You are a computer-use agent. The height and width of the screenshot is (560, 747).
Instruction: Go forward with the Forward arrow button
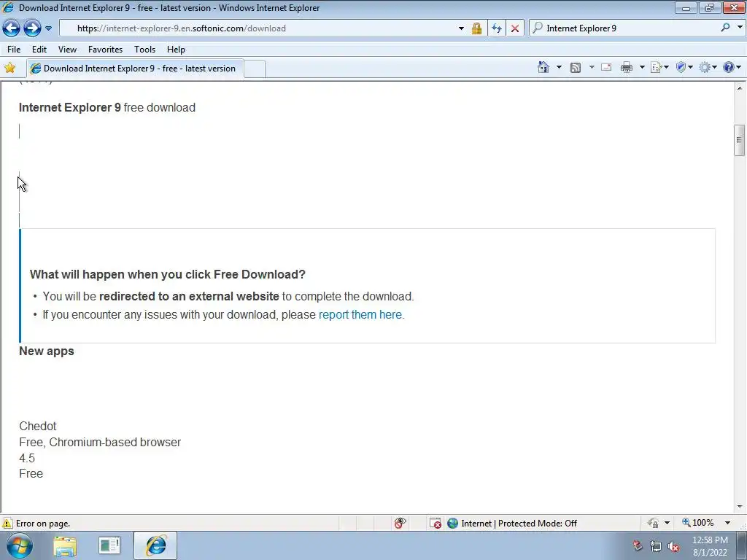point(32,28)
